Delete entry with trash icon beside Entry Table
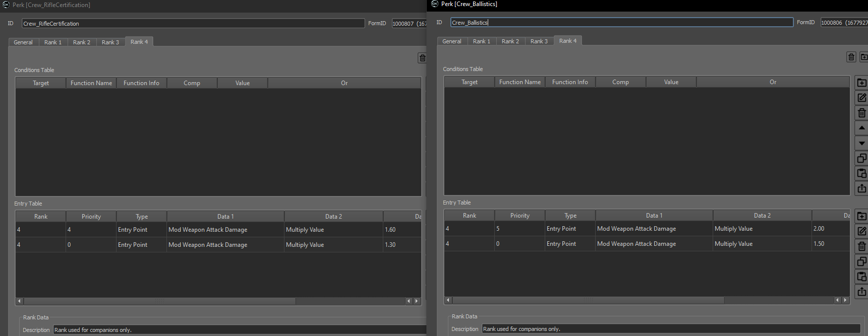 862,246
